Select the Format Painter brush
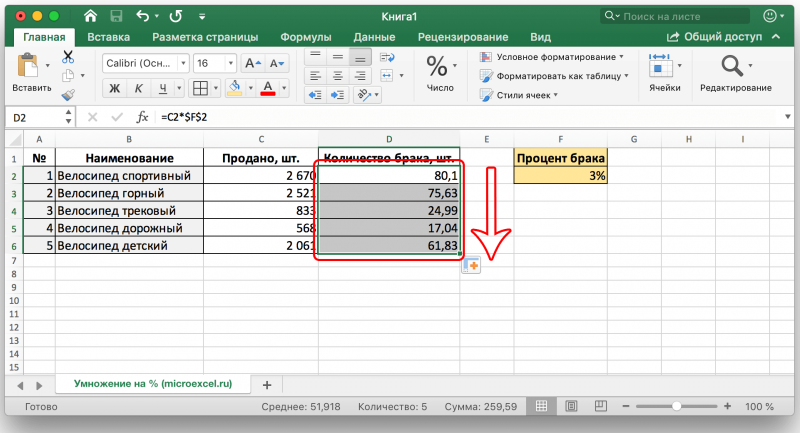This screenshot has width=800, height=433. (68, 95)
